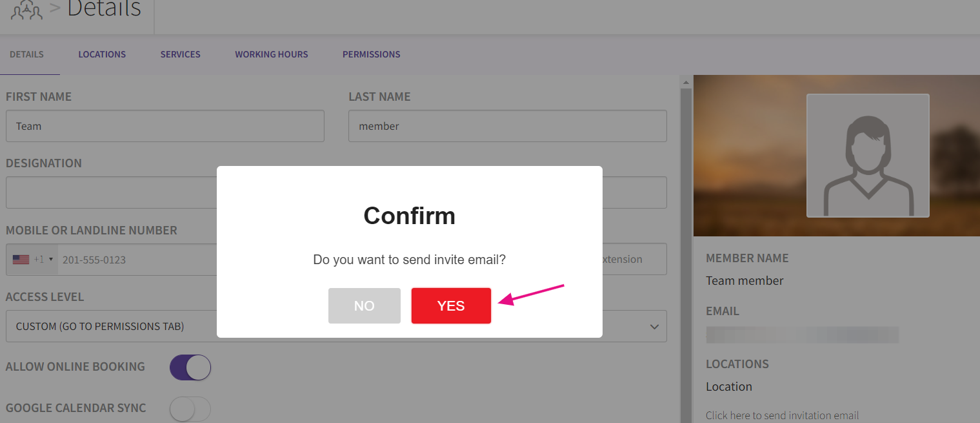
Task: Toggle Allow Online Booking switch
Action: click(x=190, y=367)
